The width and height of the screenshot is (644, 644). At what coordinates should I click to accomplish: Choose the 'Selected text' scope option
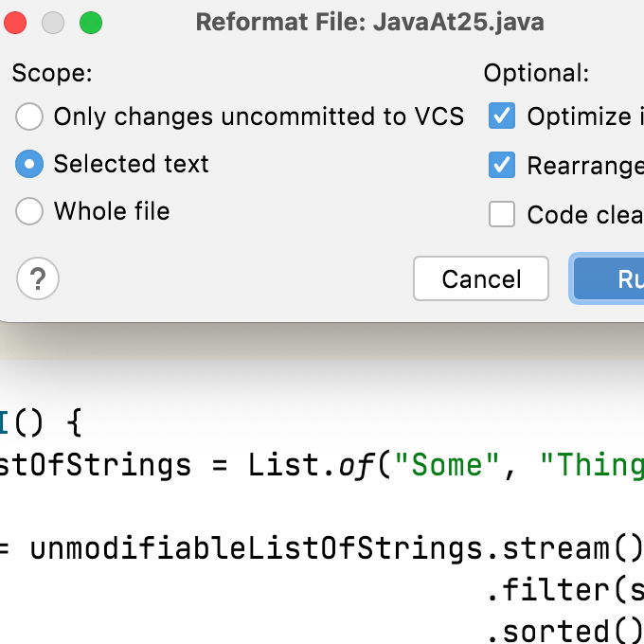(x=29, y=164)
